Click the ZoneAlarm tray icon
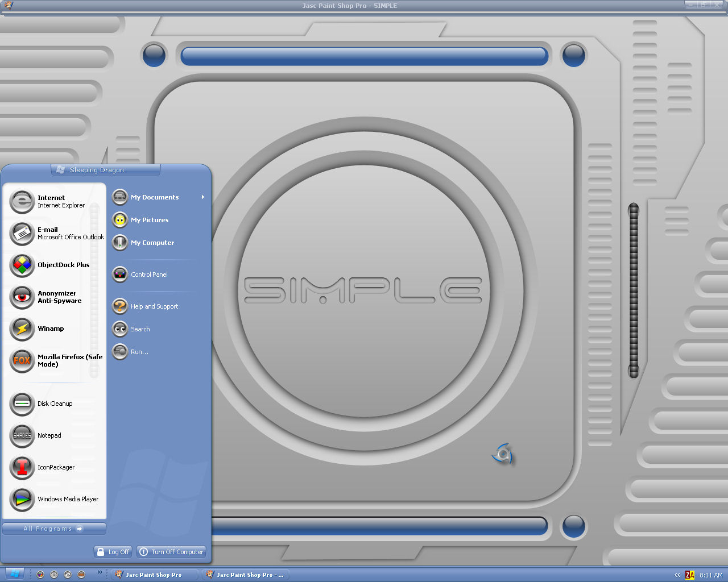The width and height of the screenshot is (728, 582). (x=690, y=575)
